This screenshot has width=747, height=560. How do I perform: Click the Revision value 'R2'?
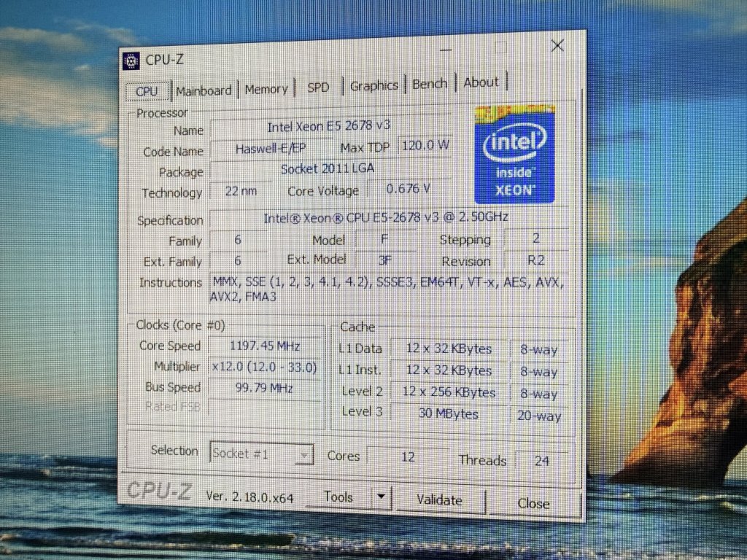click(536, 260)
